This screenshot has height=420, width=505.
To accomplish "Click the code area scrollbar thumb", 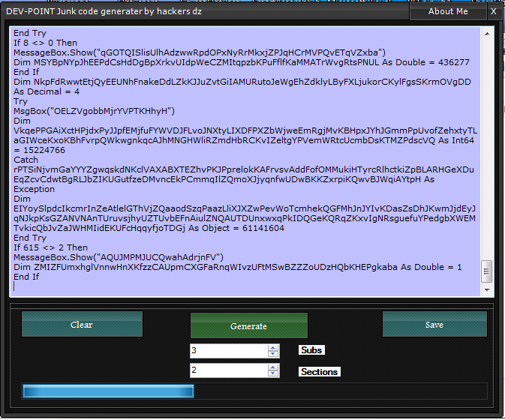I will [486, 270].
